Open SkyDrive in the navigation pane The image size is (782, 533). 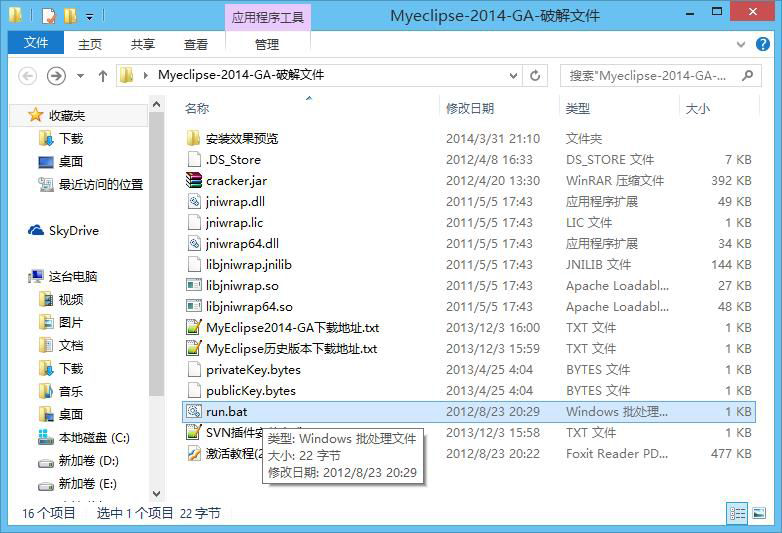(73, 230)
